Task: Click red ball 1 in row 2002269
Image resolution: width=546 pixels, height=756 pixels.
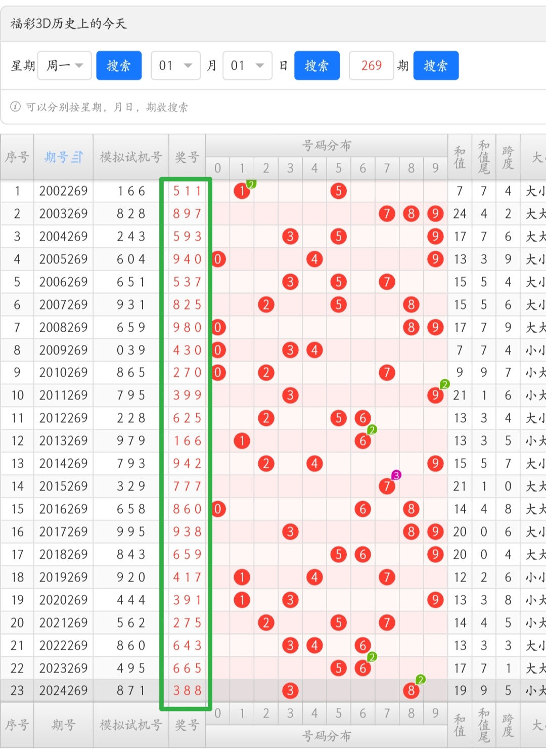Action: [x=242, y=191]
